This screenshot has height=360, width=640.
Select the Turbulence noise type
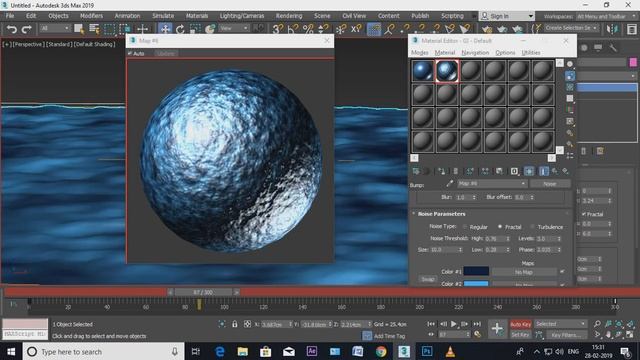click(x=532, y=227)
